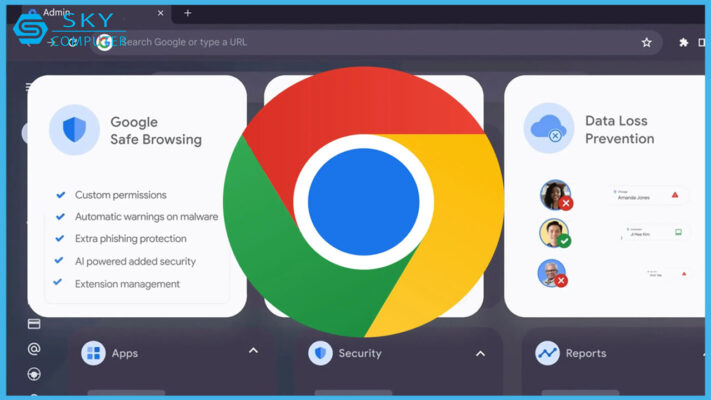
Task: Open the Apps grid icon
Action: [x=93, y=353]
